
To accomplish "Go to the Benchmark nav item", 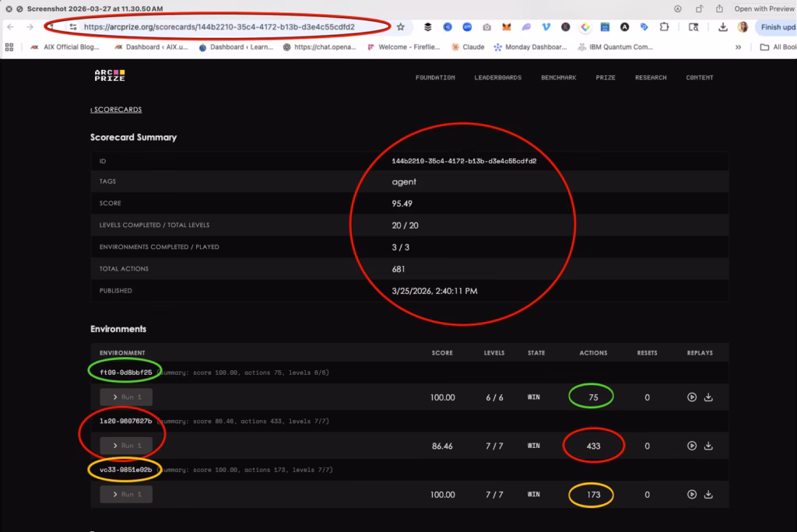I will [558, 78].
